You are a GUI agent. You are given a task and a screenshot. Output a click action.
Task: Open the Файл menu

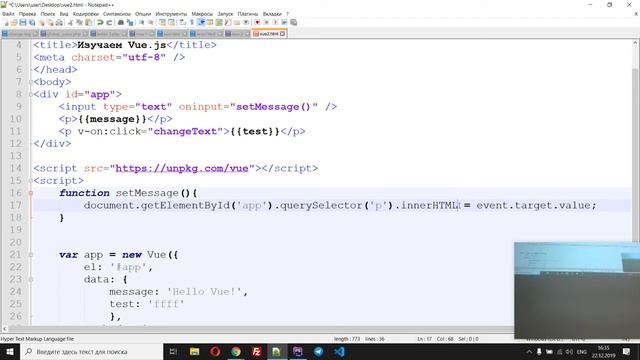[8, 14]
